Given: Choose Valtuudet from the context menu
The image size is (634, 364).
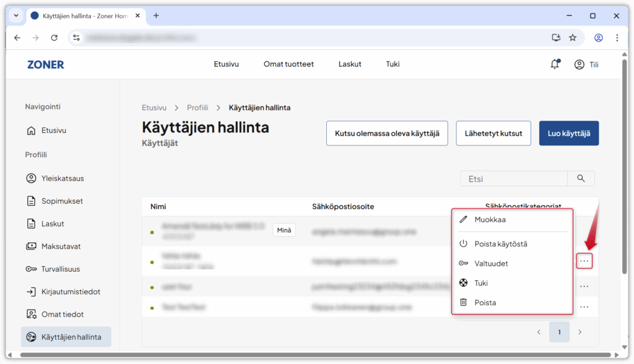Looking at the screenshot, I should coord(491,264).
